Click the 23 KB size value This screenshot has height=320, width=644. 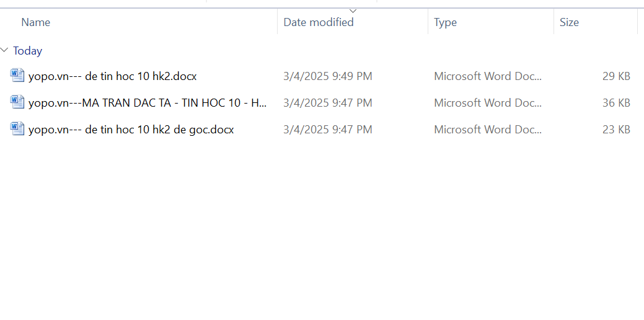point(616,130)
